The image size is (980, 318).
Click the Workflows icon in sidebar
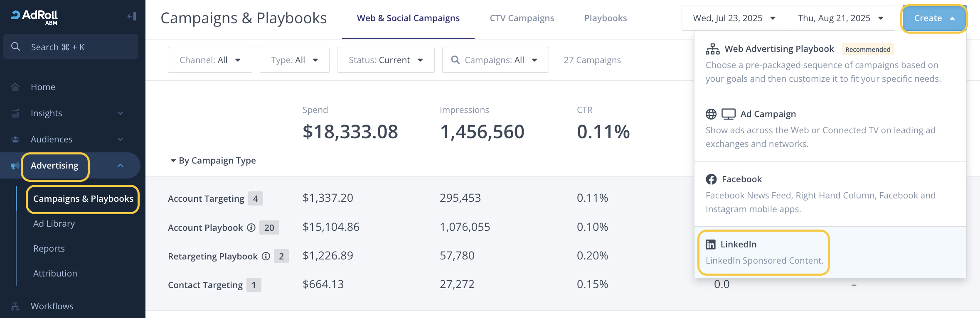click(15, 306)
